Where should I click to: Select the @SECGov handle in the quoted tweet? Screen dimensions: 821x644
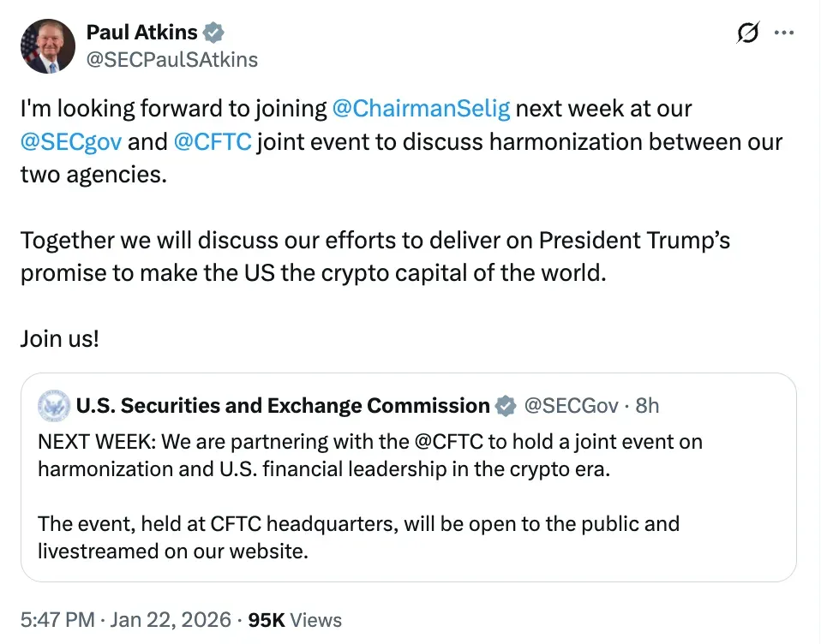[571, 405]
